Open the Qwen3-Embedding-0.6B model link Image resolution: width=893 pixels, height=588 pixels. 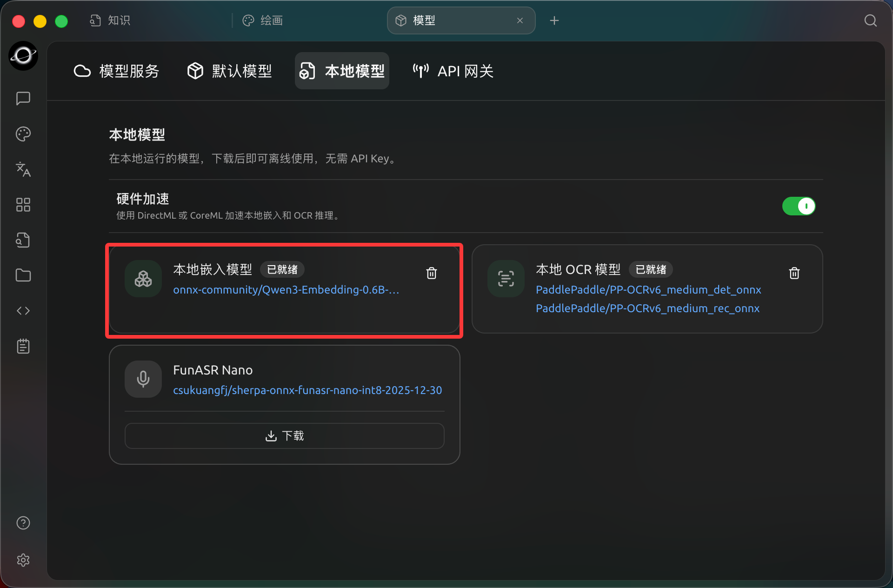click(286, 290)
